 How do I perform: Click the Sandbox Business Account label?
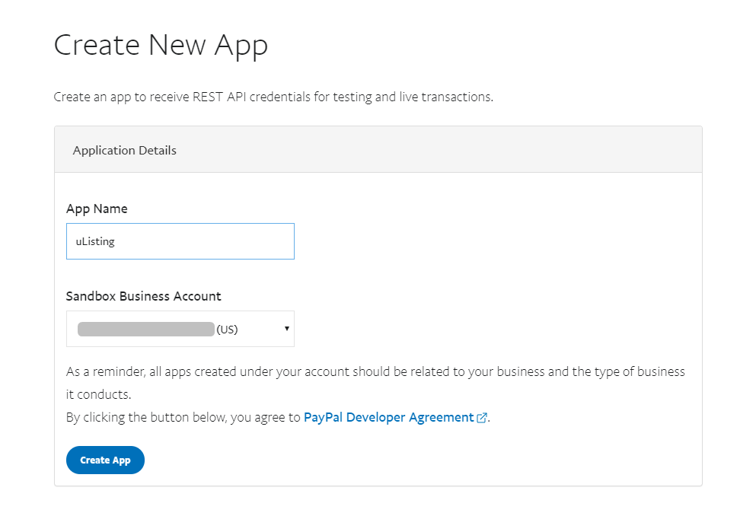pos(143,296)
